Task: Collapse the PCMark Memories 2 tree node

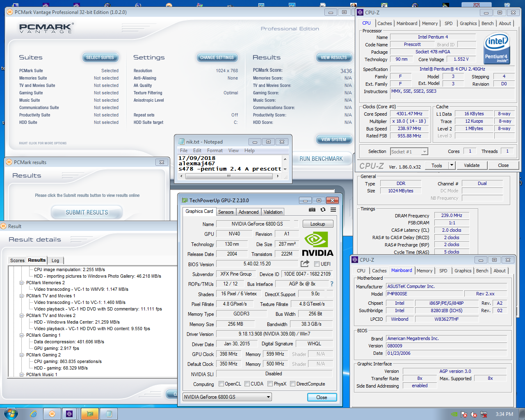Action: click(22, 283)
